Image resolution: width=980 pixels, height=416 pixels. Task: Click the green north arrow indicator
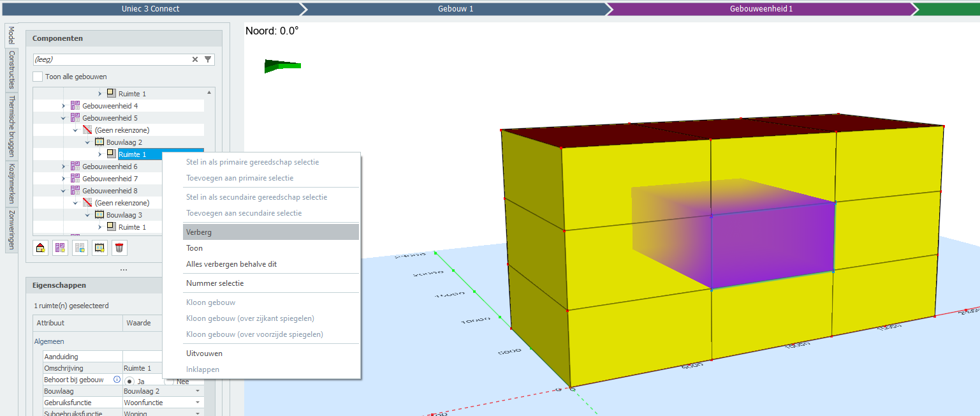[x=282, y=66]
